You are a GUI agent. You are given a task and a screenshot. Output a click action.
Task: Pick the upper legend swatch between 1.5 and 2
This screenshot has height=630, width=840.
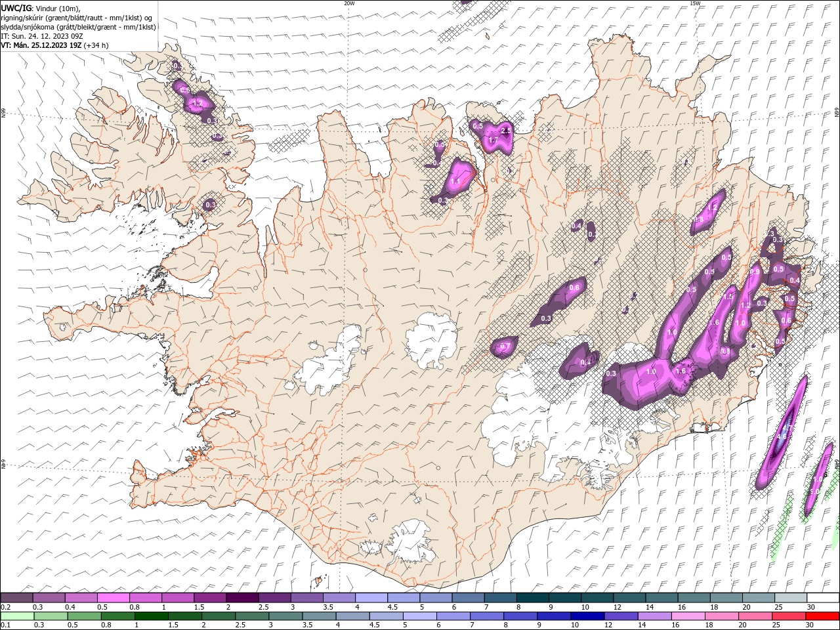tap(210, 598)
